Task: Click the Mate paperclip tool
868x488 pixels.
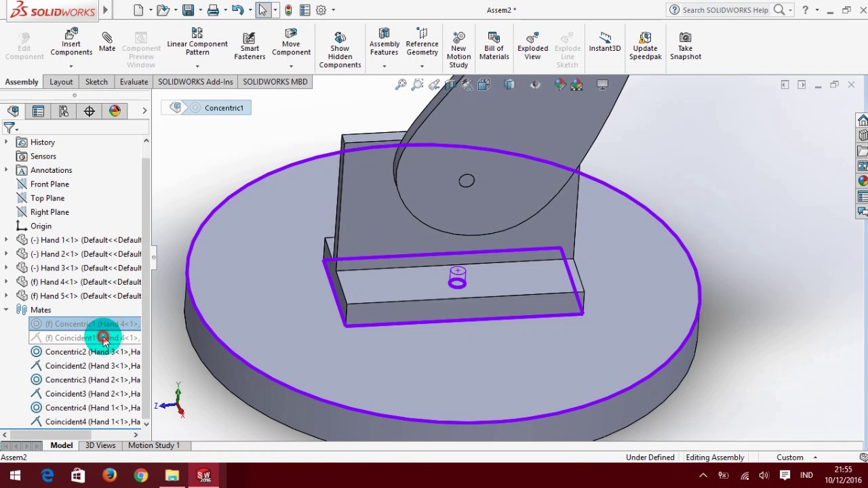Action: (107, 41)
